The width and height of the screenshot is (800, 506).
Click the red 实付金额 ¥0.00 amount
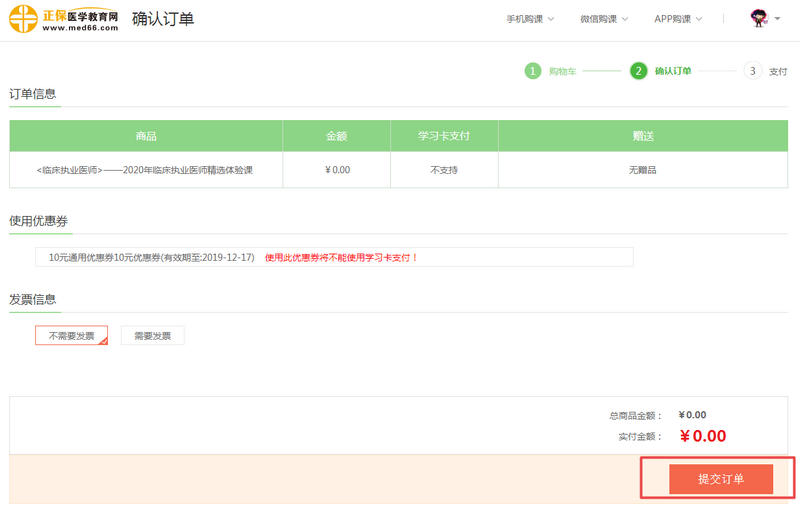(x=702, y=436)
